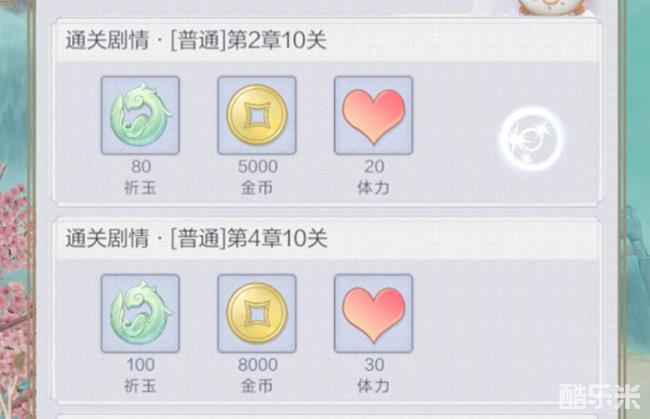This screenshot has height=419, width=650.
Task: Tap the 5000 gold coin icon
Action: point(257,115)
